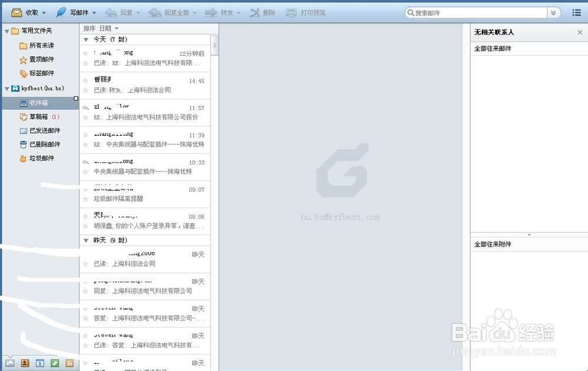Open the 11:39 RE: 中央集线器 email
Image resolution: width=588 pixels, height=371 pixels.
(145, 139)
